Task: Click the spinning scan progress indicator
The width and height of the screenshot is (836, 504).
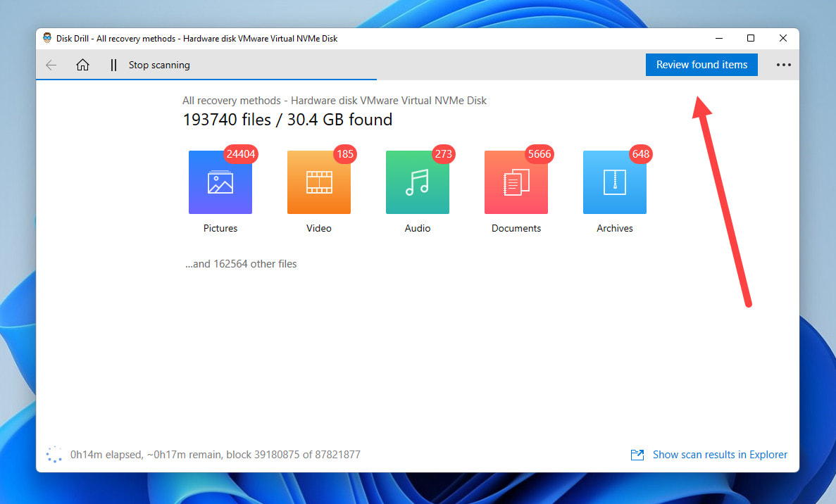Action: click(54, 455)
